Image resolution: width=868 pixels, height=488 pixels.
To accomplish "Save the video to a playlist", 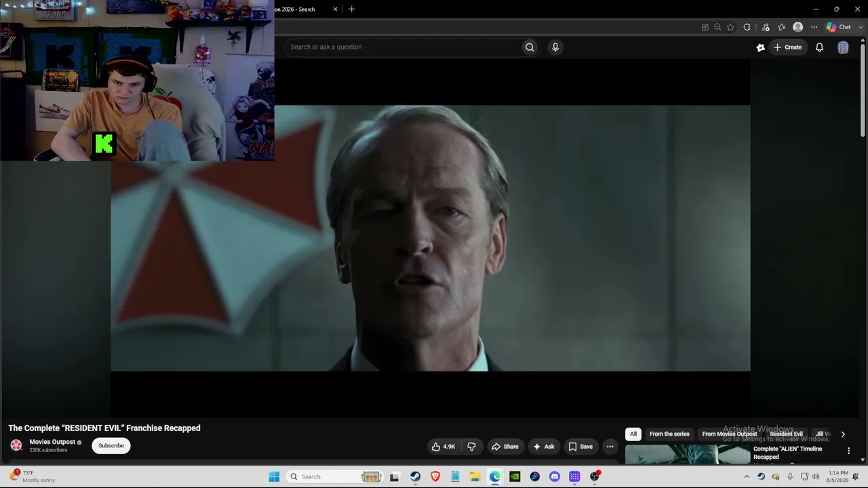I will coord(580,447).
